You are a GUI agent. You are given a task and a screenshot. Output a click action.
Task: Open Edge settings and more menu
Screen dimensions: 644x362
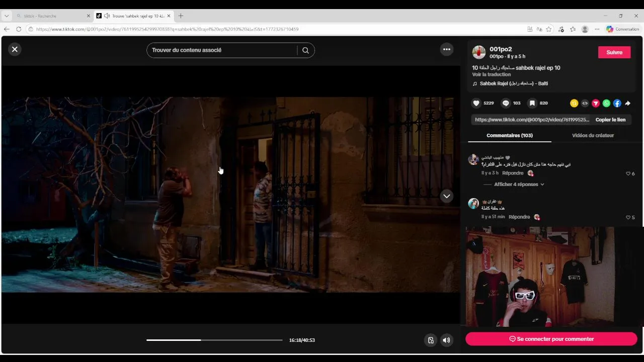[x=597, y=29]
